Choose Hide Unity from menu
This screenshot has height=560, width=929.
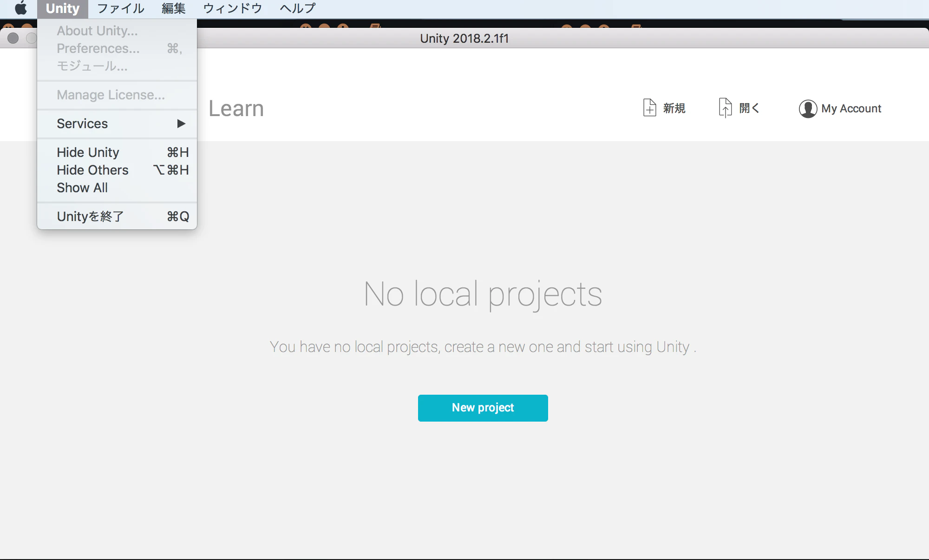click(x=117, y=152)
